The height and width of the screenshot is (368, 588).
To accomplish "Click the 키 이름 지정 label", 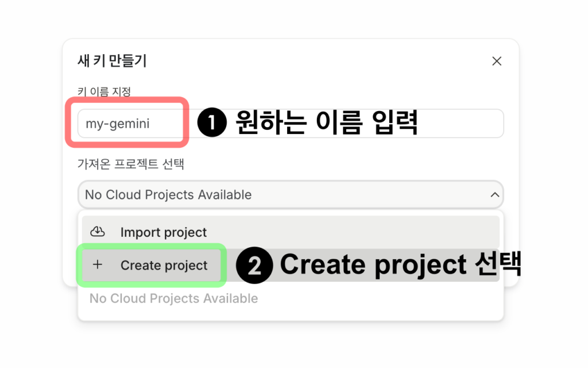I will click(104, 91).
